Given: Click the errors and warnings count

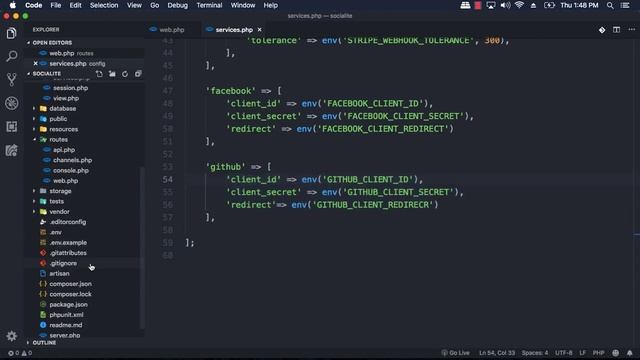Looking at the screenshot, I should pos(20,353).
